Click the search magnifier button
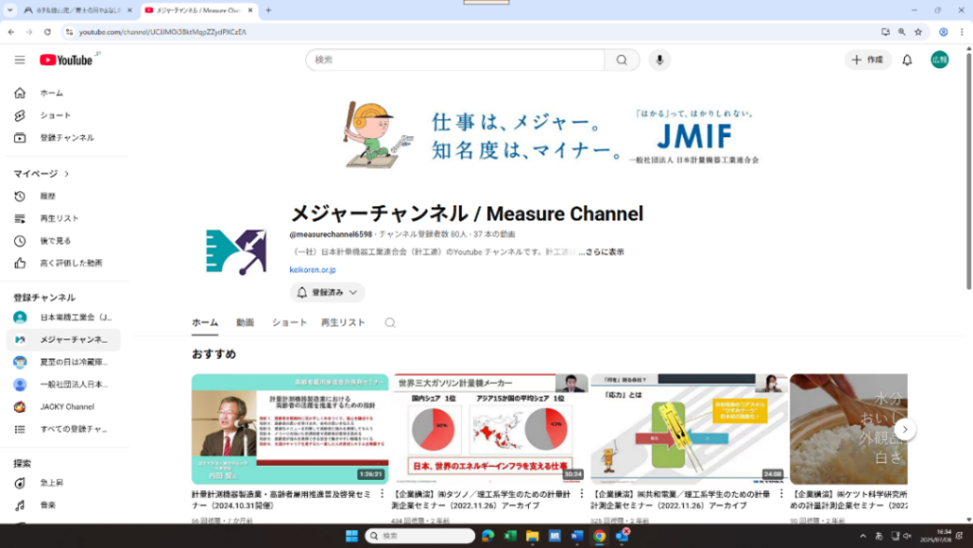 pos(622,60)
